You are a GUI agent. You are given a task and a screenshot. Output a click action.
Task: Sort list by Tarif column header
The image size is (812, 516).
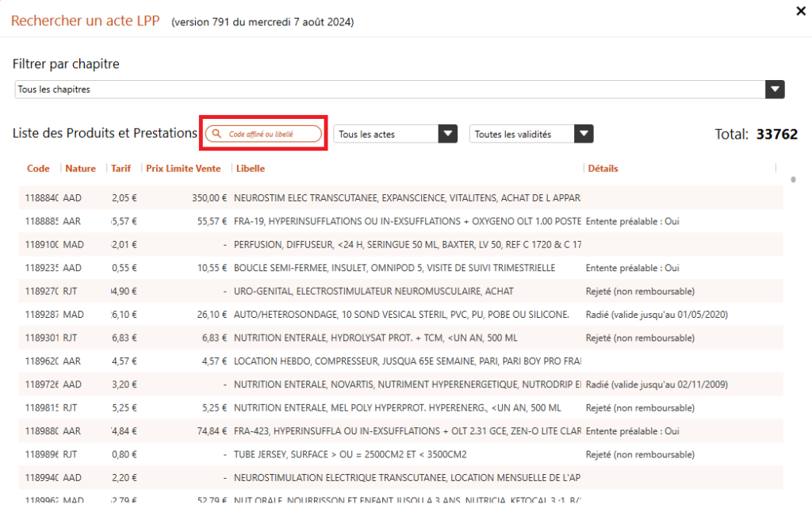coord(121,168)
